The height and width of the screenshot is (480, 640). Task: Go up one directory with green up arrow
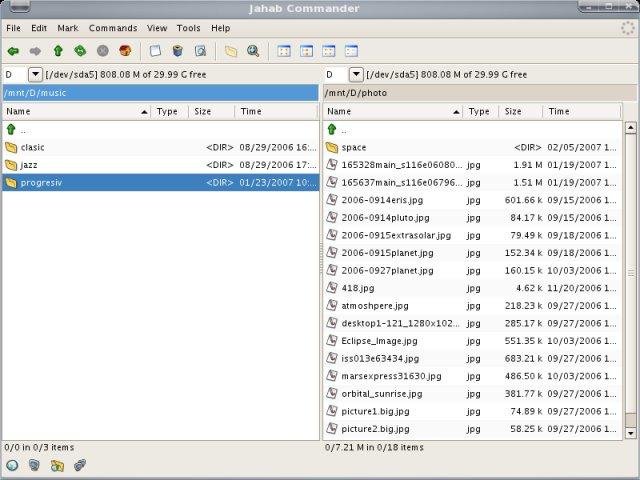[x=58, y=50]
